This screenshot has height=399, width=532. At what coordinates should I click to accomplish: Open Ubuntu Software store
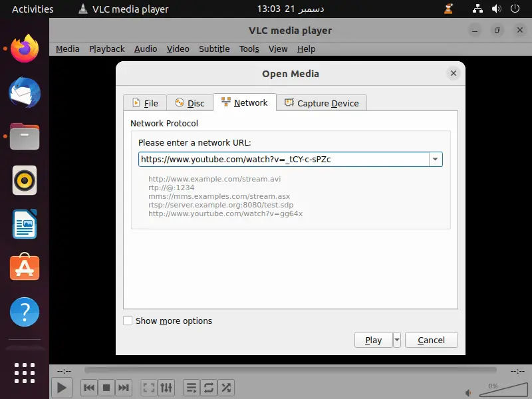pyautogui.click(x=25, y=267)
